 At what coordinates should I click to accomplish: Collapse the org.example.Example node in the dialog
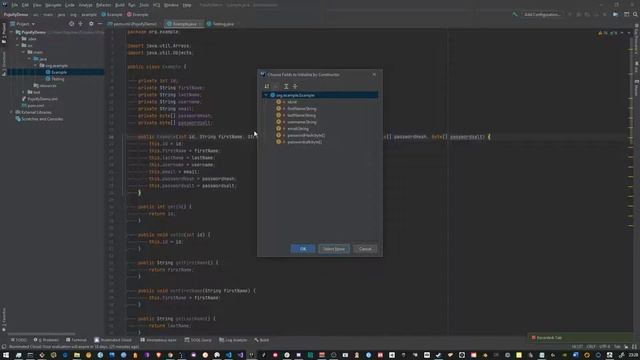266,95
